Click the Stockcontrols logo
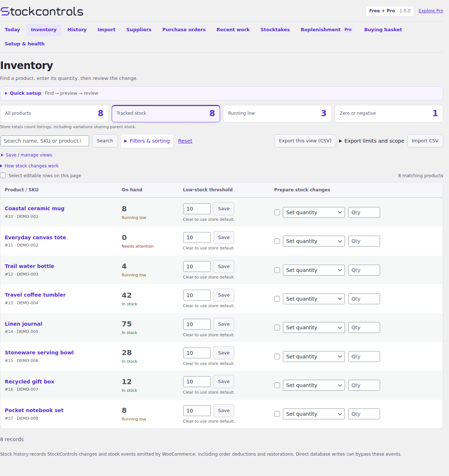 click(x=42, y=11)
